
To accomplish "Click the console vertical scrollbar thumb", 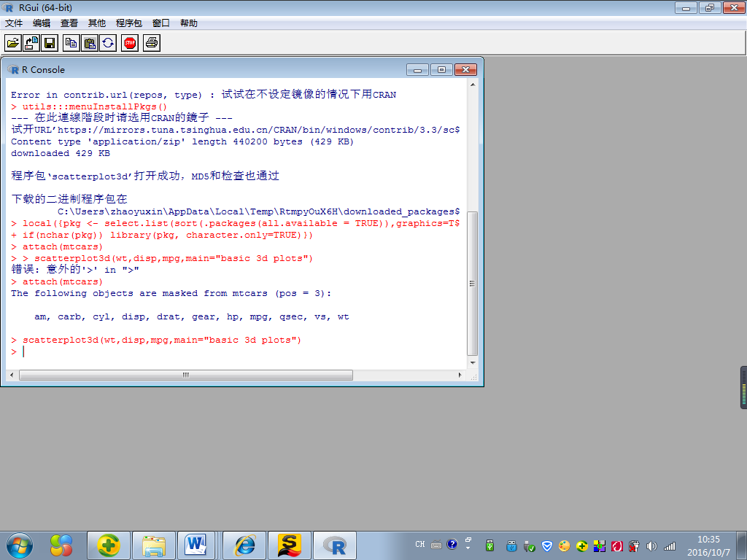I will (x=473, y=284).
